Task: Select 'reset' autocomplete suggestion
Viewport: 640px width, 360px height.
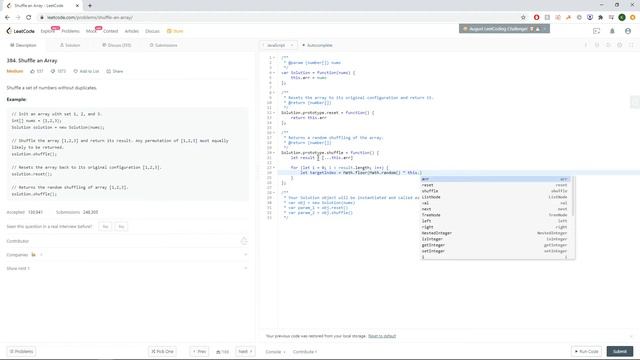Action: coord(496,185)
